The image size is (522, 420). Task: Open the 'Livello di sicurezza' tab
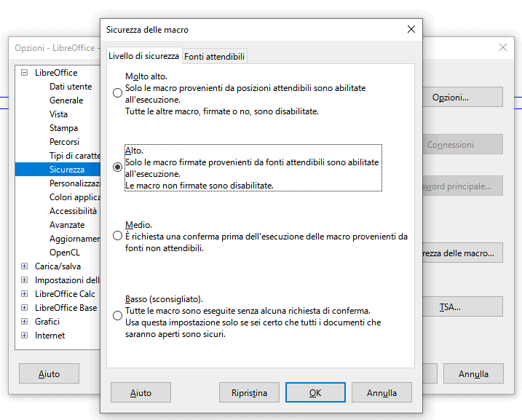click(x=143, y=56)
